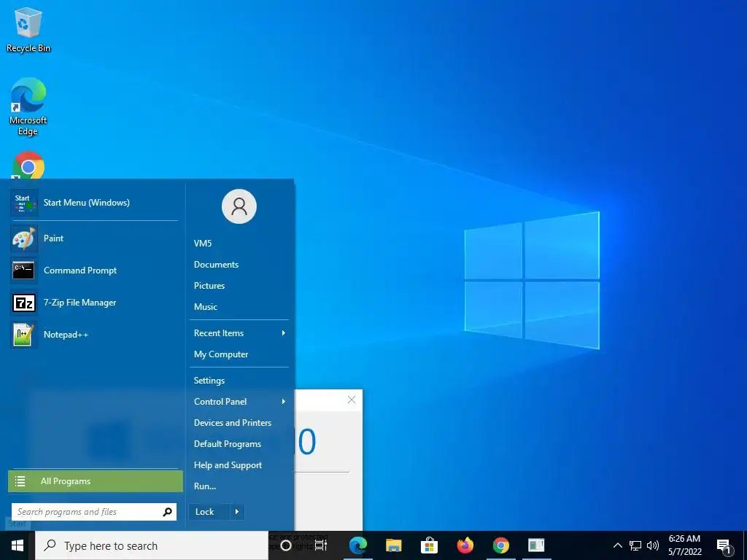Image resolution: width=747 pixels, height=560 pixels.
Task: Click the taskbar 'Type here to search' box
Action: pos(152,545)
